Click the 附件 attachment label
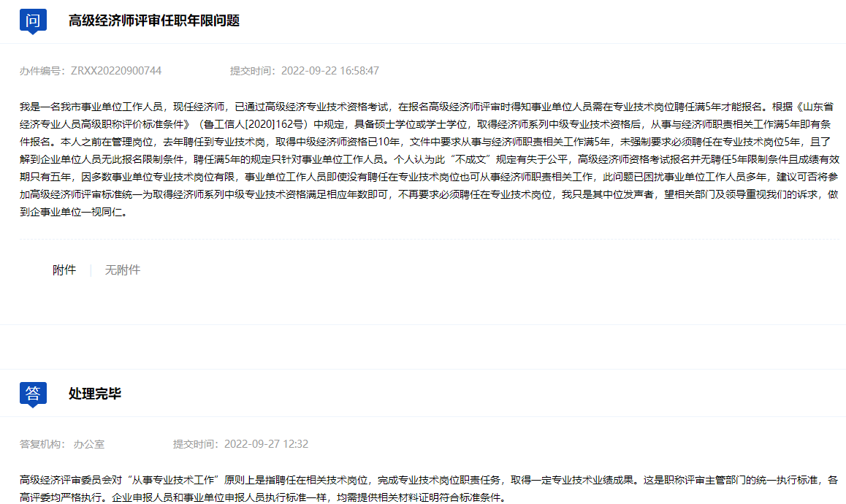This screenshot has height=504, width=846. (64, 270)
